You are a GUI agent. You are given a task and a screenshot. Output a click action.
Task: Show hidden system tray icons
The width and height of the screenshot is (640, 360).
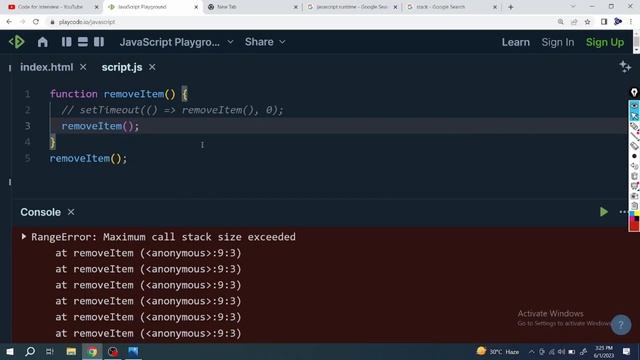coord(531,351)
